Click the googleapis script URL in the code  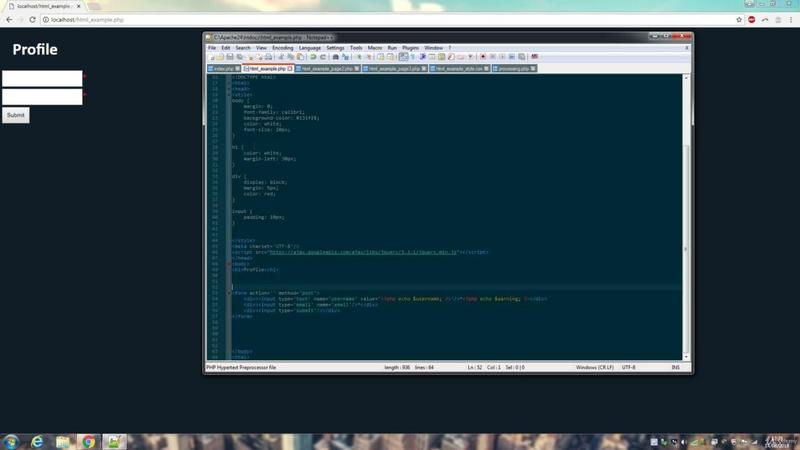tap(363, 252)
